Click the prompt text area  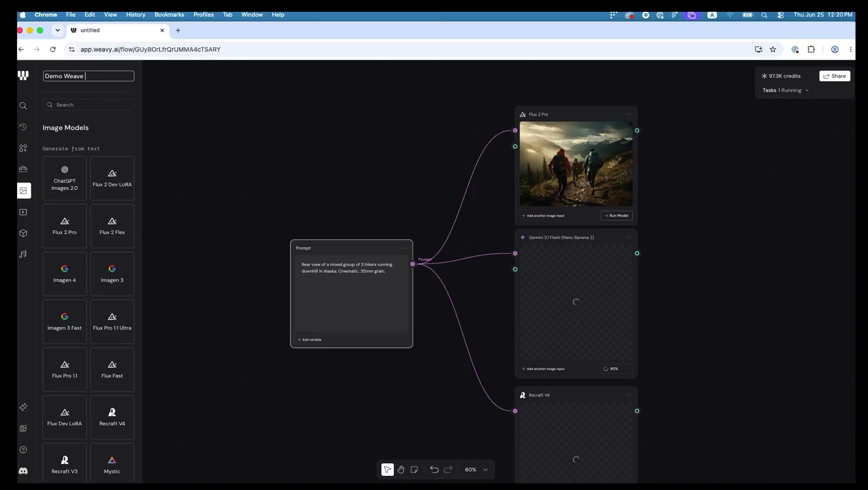coord(351,294)
